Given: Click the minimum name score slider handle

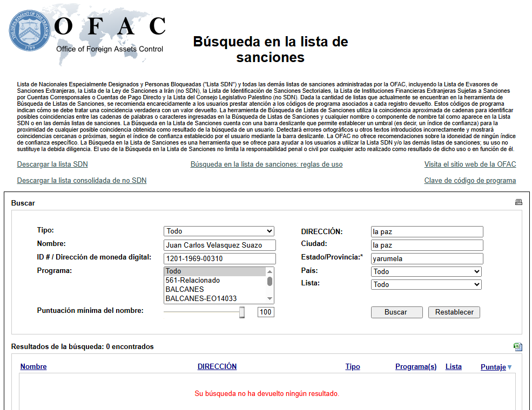Looking at the screenshot, I should [x=242, y=312].
